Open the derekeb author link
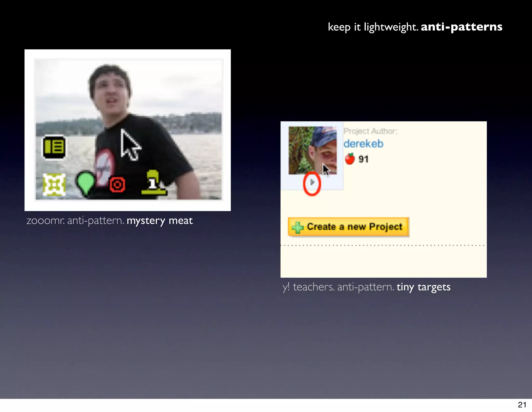532x412 pixels. tap(363, 144)
